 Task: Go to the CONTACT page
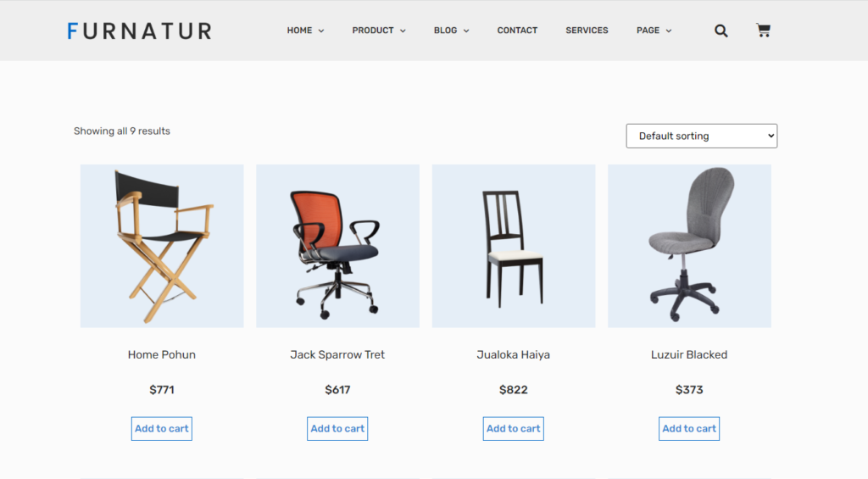pyautogui.click(x=517, y=31)
